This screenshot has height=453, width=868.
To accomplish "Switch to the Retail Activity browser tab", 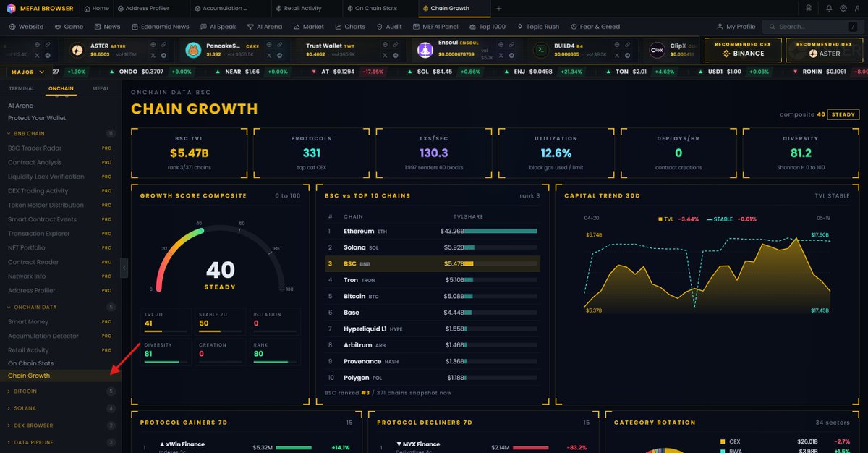I will (x=307, y=8).
